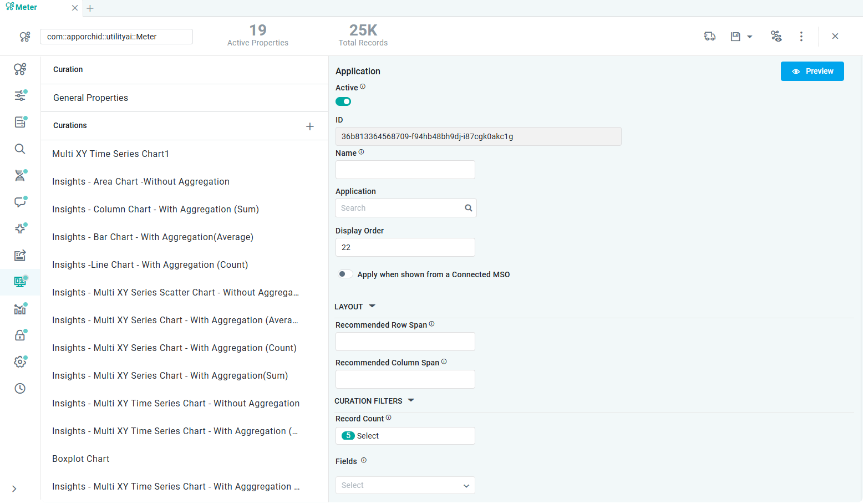
Task: Toggle the Active switch off
Action: [x=343, y=101]
